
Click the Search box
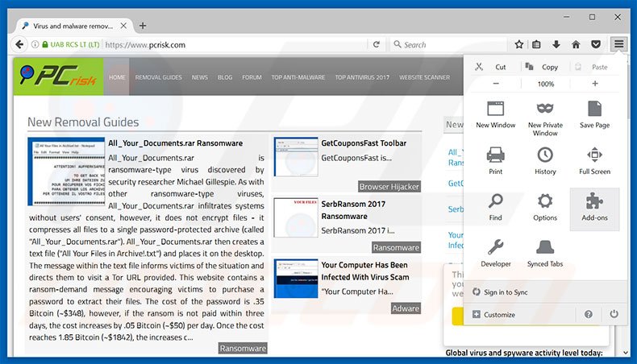point(449,44)
